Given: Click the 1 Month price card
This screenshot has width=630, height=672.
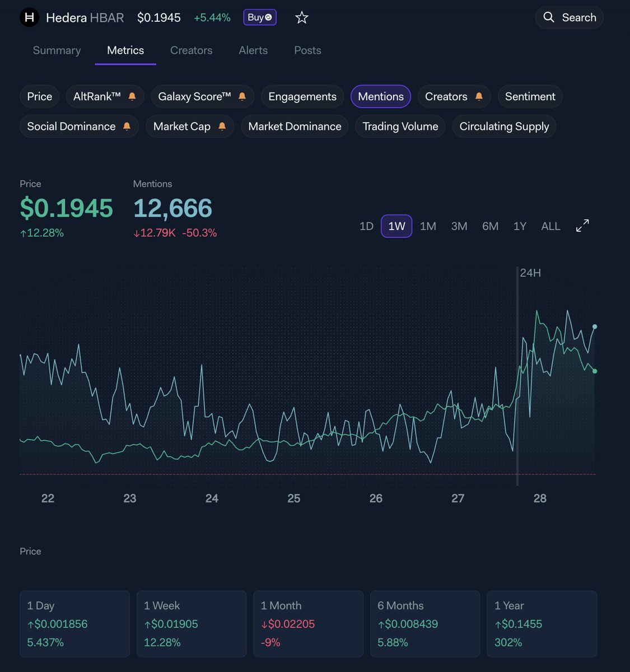Looking at the screenshot, I should coord(309,624).
